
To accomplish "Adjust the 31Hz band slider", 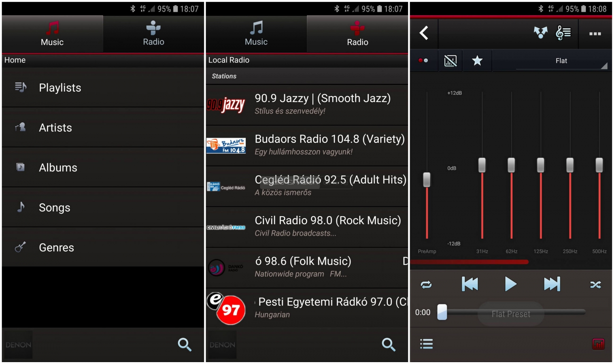I will 482,165.
